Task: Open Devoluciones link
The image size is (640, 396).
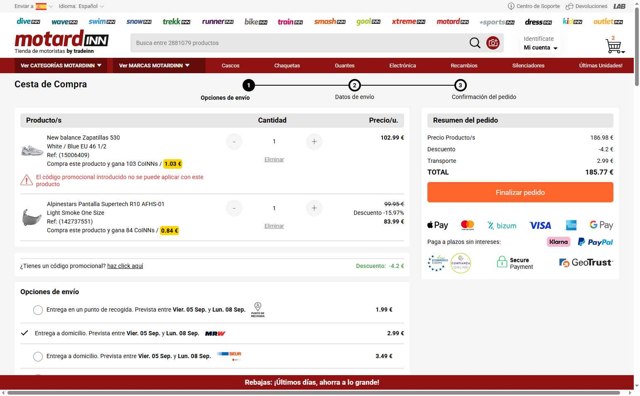Action: point(587,6)
